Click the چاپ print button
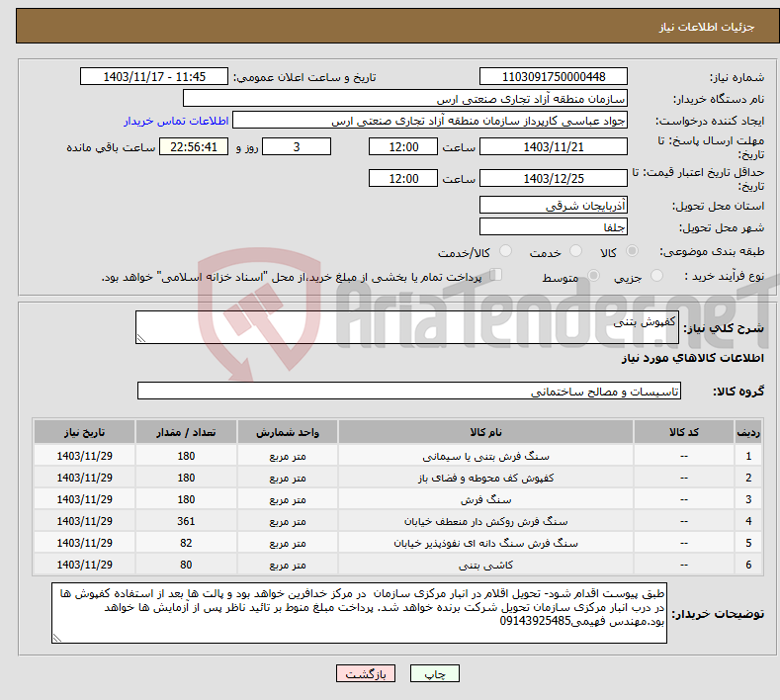Image resolution: width=780 pixels, height=700 pixels. pyautogui.click(x=435, y=673)
